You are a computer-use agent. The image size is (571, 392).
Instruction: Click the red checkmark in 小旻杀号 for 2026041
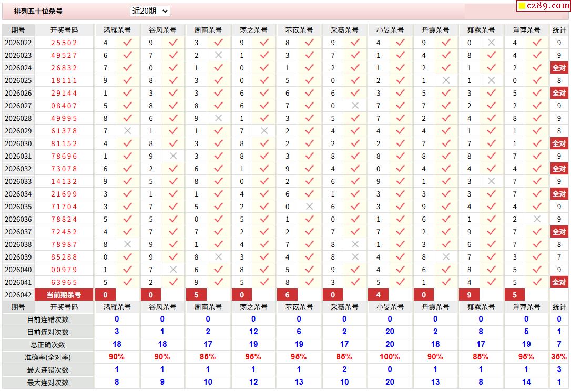pyautogui.click(x=400, y=282)
